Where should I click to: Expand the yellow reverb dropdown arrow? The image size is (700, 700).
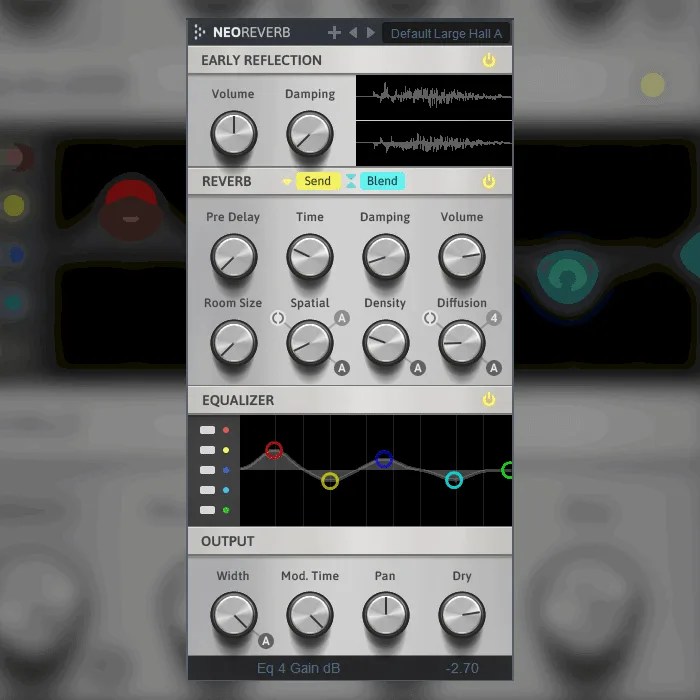coord(287,182)
